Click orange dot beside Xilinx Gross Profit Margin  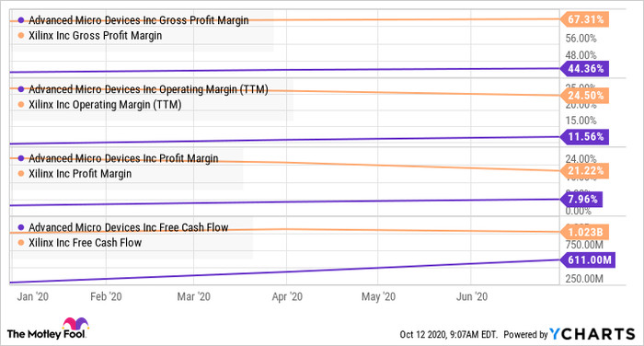point(21,36)
